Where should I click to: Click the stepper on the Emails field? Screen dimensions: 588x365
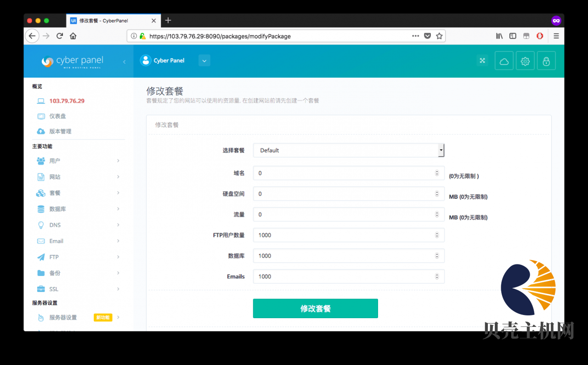436,276
